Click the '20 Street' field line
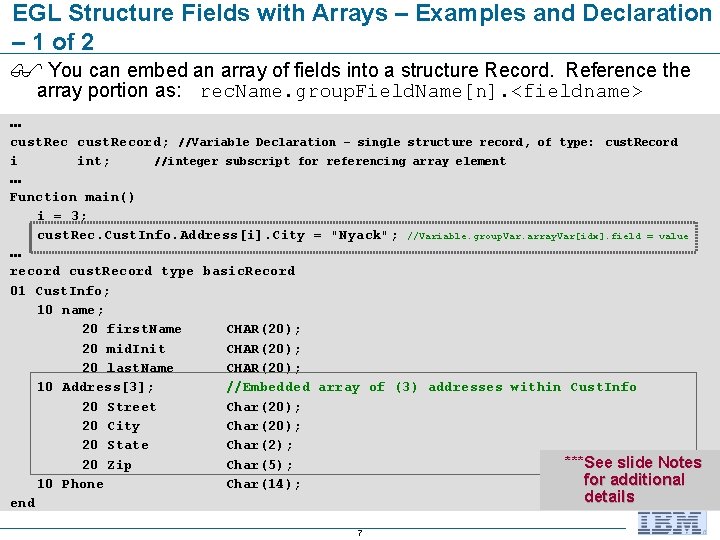 coord(191,407)
